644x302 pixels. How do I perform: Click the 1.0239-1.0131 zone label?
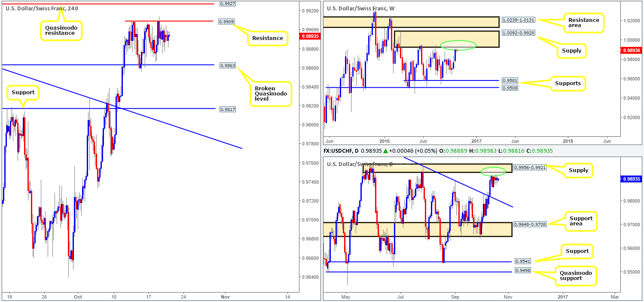pyautogui.click(x=519, y=20)
